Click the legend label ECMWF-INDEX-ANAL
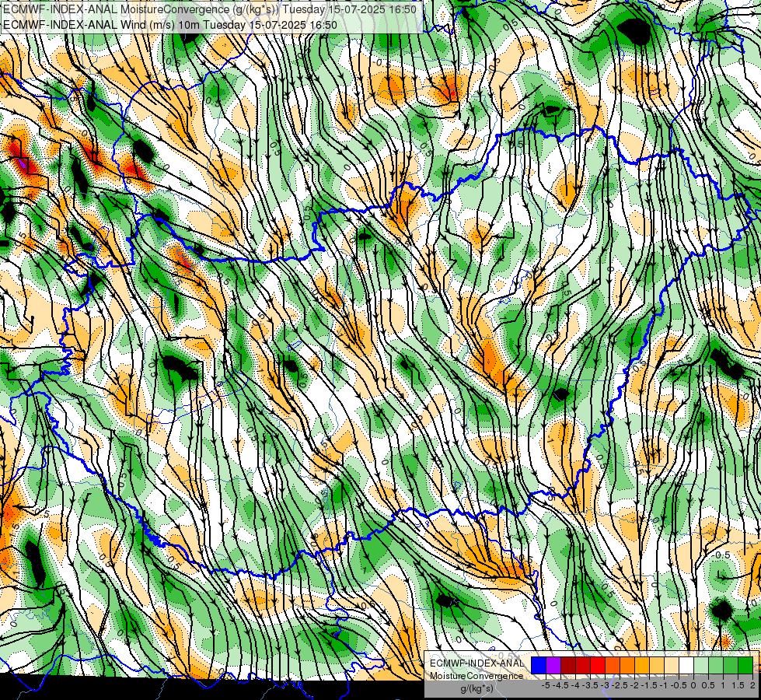Image resolution: width=761 pixels, height=700 pixels. tap(477, 663)
